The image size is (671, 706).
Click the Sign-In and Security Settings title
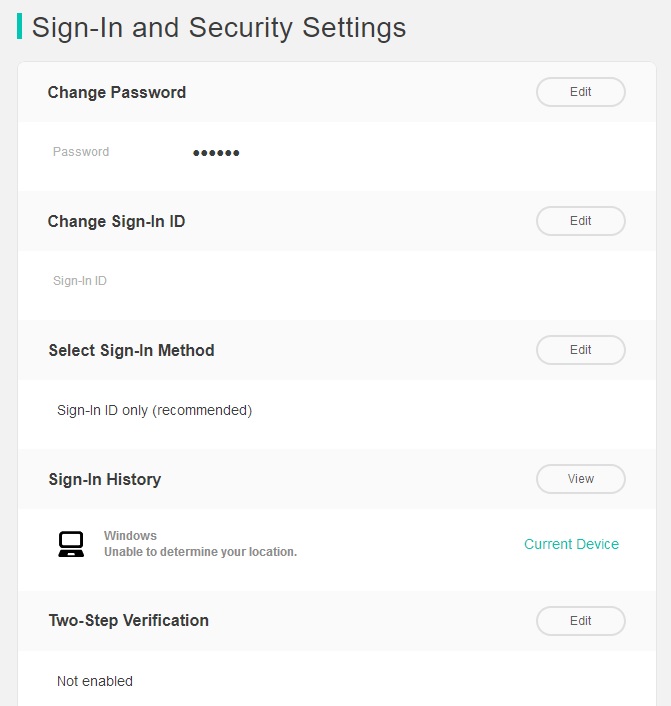pyautogui.click(x=219, y=27)
